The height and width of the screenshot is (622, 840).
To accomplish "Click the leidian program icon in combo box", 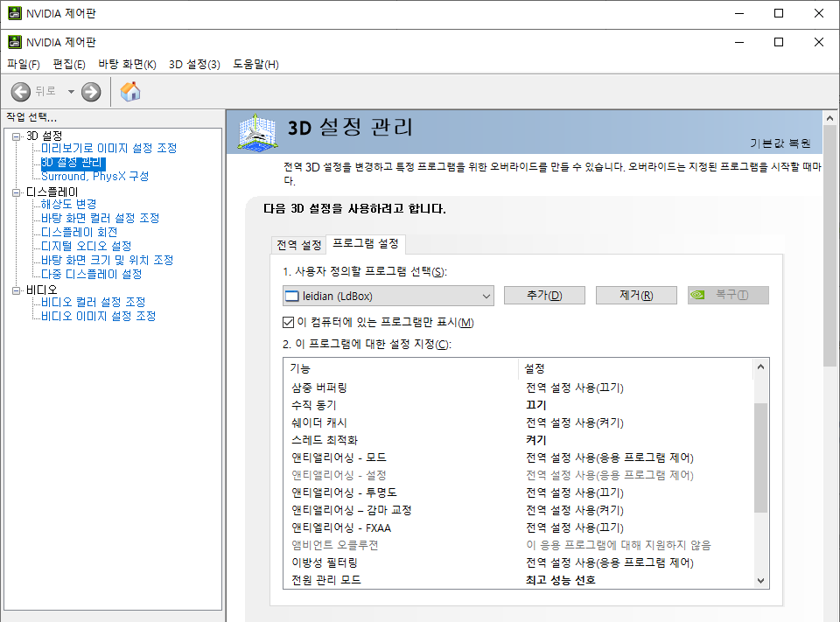I will pos(292,296).
